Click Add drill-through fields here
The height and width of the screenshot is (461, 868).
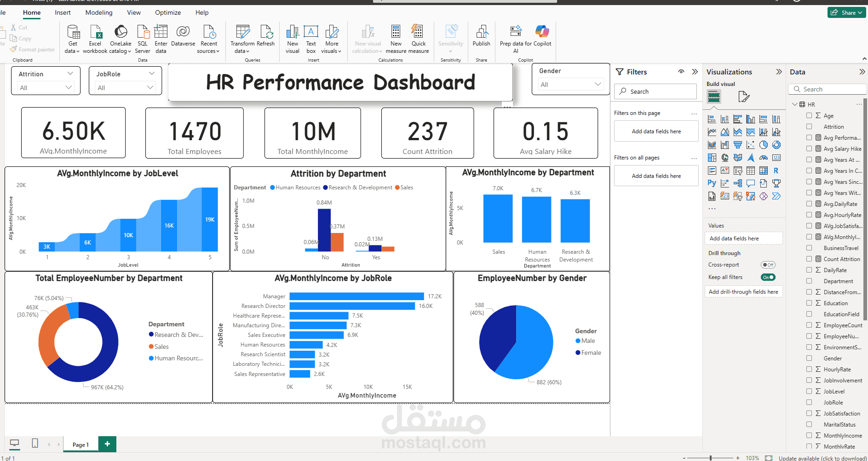[743, 291]
